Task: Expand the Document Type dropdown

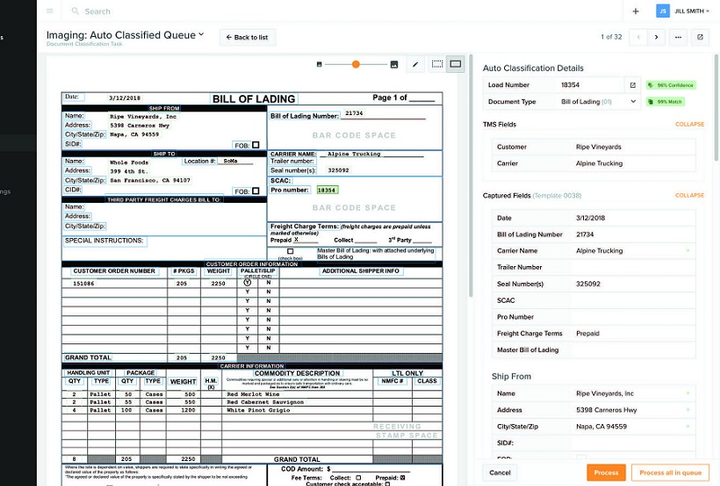Action: (632, 102)
